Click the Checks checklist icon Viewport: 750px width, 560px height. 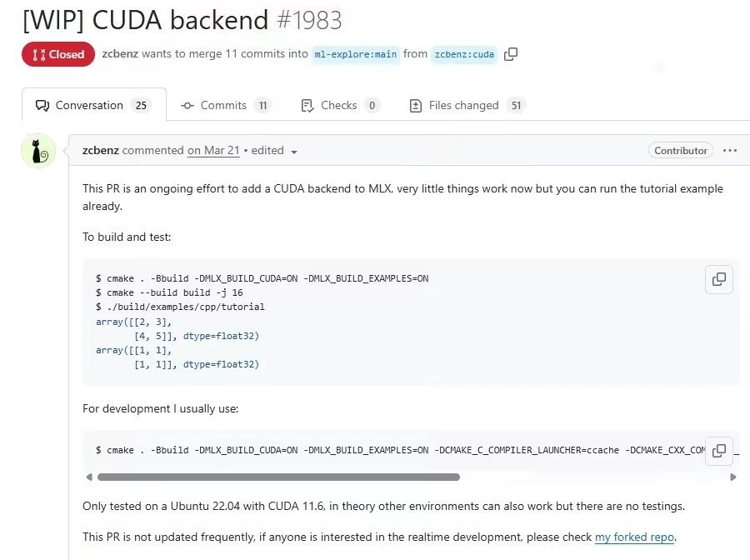306,105
